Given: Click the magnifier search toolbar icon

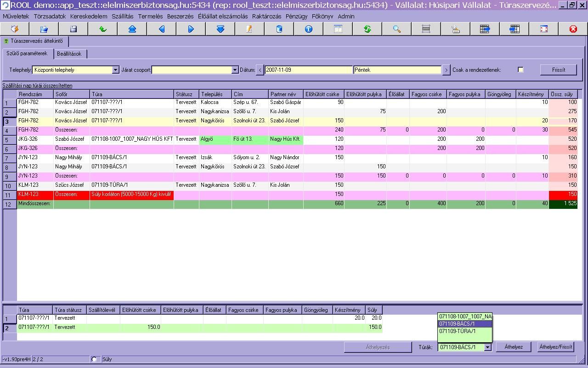Looking at the screenshot, I should (x=397, y=29).
